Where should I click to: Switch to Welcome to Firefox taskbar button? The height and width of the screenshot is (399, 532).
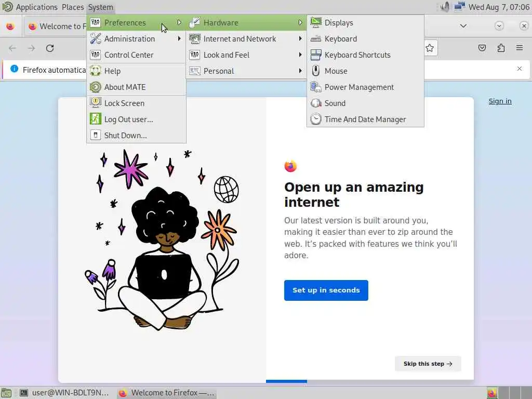pyautogui.click(x=167, y=393)
